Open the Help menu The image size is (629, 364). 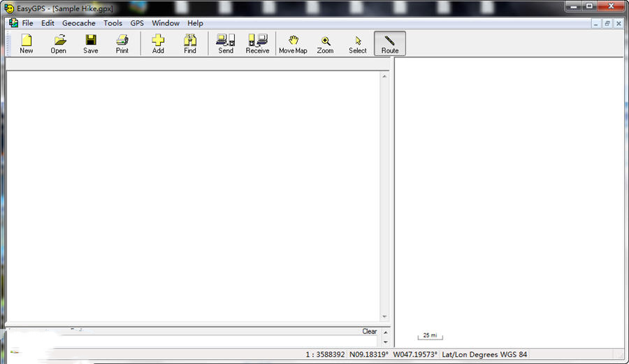195,23
